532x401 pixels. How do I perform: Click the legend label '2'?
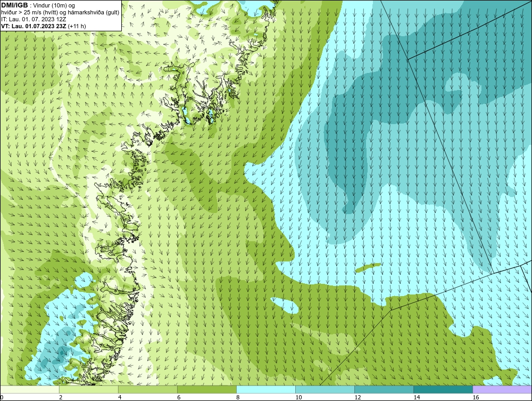pos(61,397)
